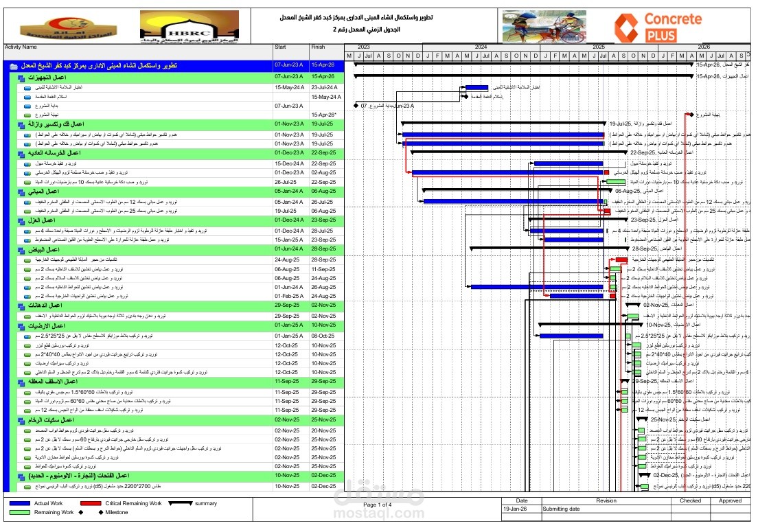The image size is (758, 532).
Task: Click the 2025 year header in timescale
Action: tap(599, 47)
